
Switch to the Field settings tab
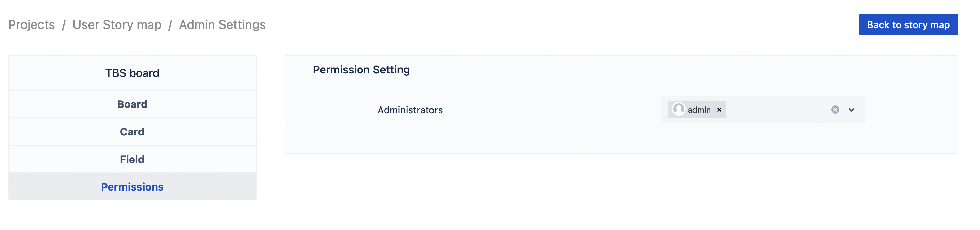coord(132,159)
